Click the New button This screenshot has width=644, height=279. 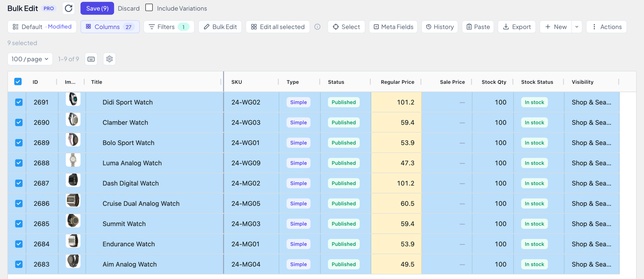click(x=556, y=27)
